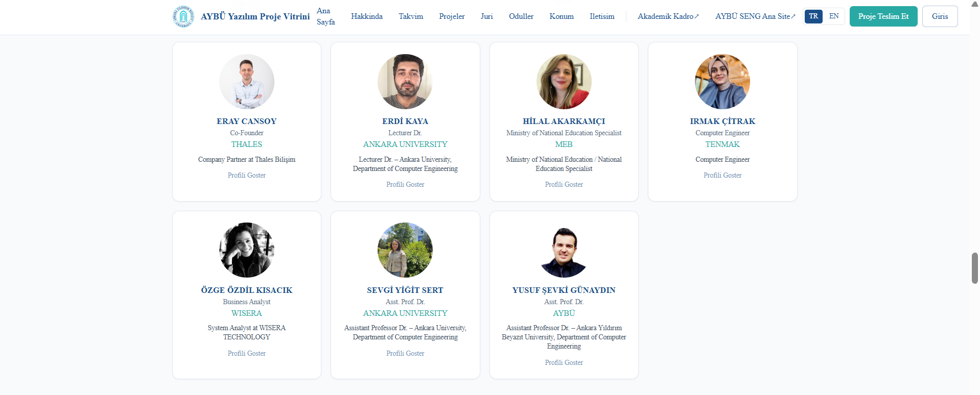This screenshot has height=395, width=980.
Task: Click the WISERA organization label
Action: [247, 313]
